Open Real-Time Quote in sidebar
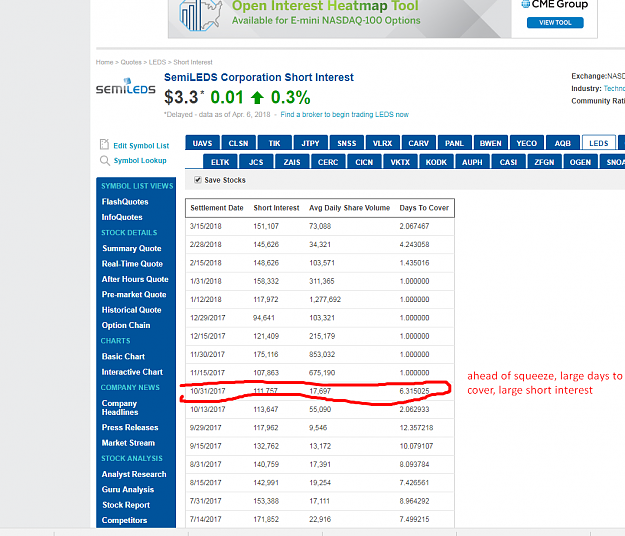The width and height of the screenshot is (625, 536). pos(132,264)
